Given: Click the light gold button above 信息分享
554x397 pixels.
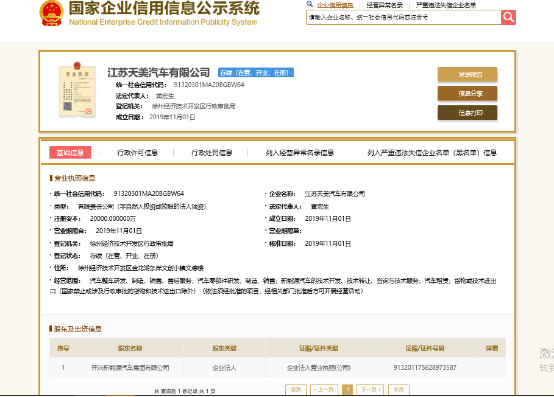Looking at the screenshot, I should click(467, 75).
